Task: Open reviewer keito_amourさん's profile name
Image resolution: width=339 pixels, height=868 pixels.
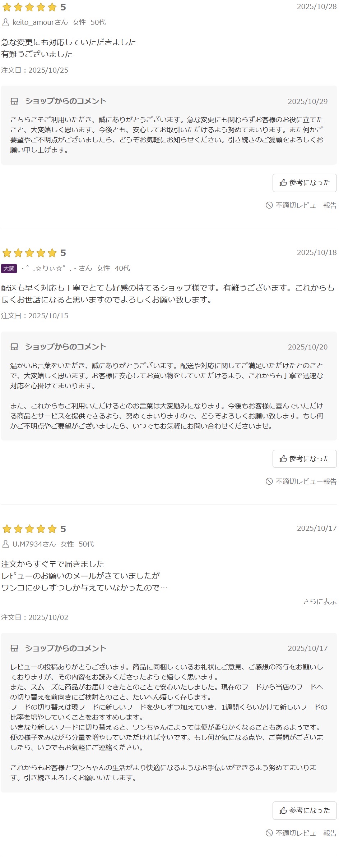Action: (x=40, y=22)
